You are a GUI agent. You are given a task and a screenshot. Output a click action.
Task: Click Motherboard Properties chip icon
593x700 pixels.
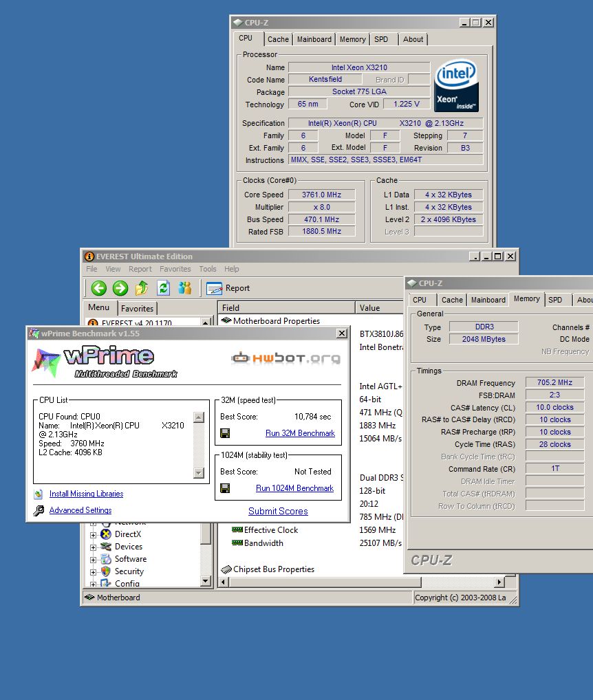[x=226, y=320]
